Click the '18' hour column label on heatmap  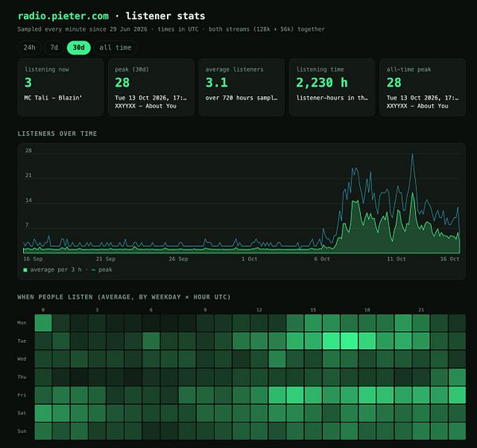(x=367, y=310)
